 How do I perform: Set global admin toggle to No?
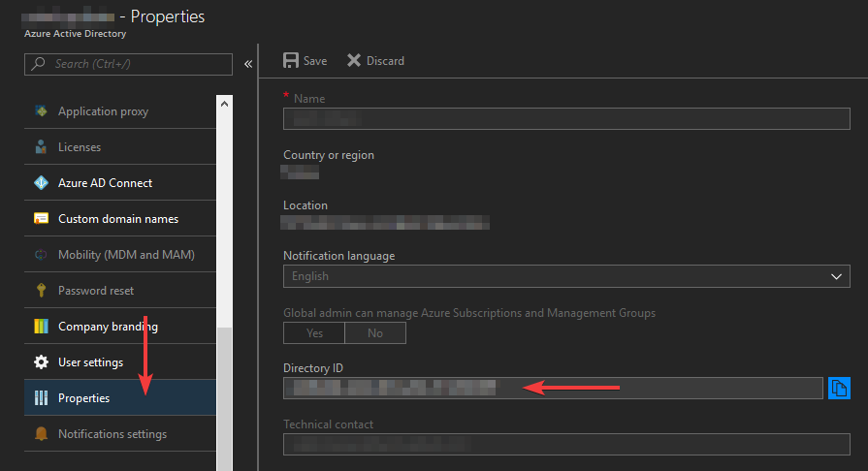[375, 333]
